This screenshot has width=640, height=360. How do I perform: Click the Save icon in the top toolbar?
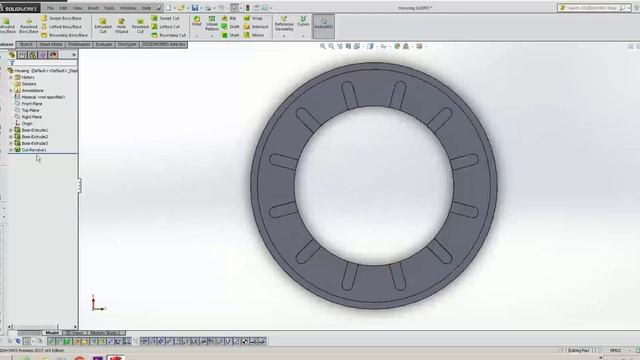coord(195,8)
